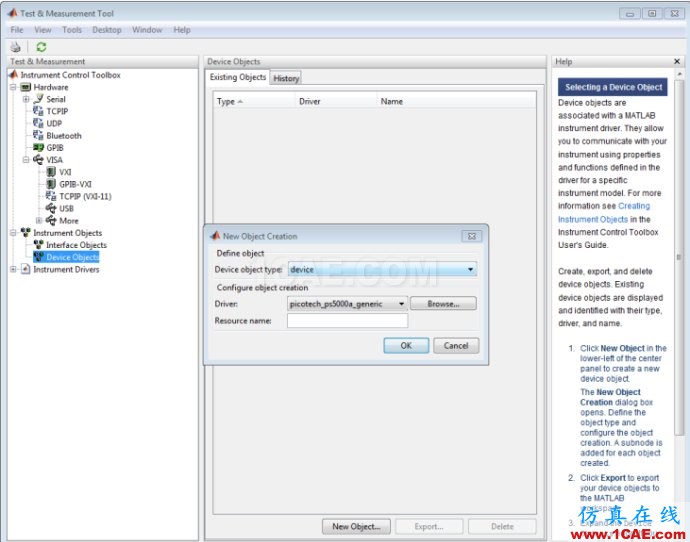Click the green refresh icon in the toolbar
The width and height of the screenshot is (690, 542).
coord(41,47)
